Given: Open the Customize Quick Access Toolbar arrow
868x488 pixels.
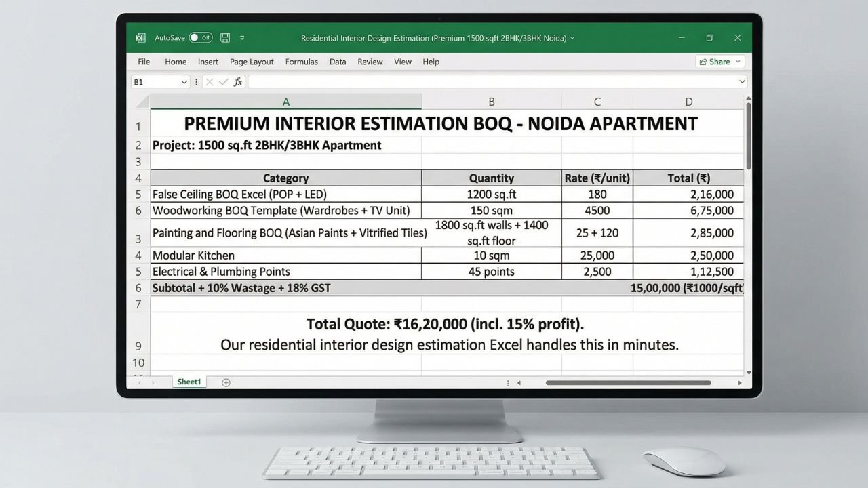Looking at the screenshot, I should [x=242, y=38].
